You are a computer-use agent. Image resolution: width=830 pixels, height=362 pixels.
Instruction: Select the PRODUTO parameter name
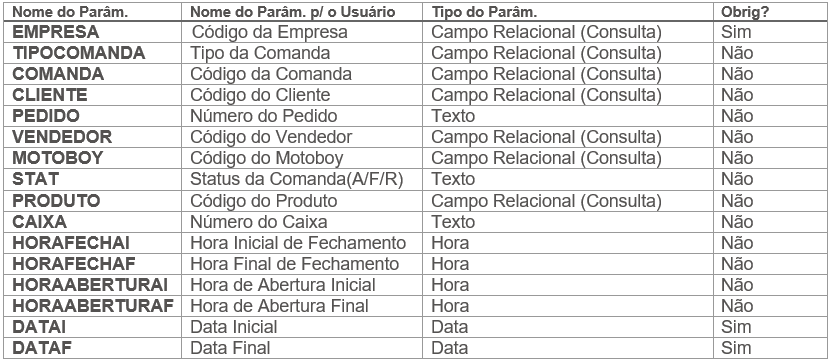coord(56,201)
